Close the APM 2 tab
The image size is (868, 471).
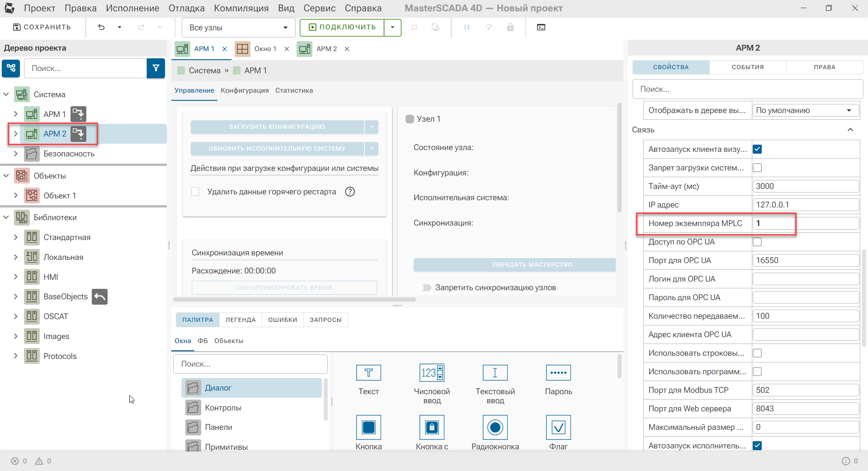point(347,49)
